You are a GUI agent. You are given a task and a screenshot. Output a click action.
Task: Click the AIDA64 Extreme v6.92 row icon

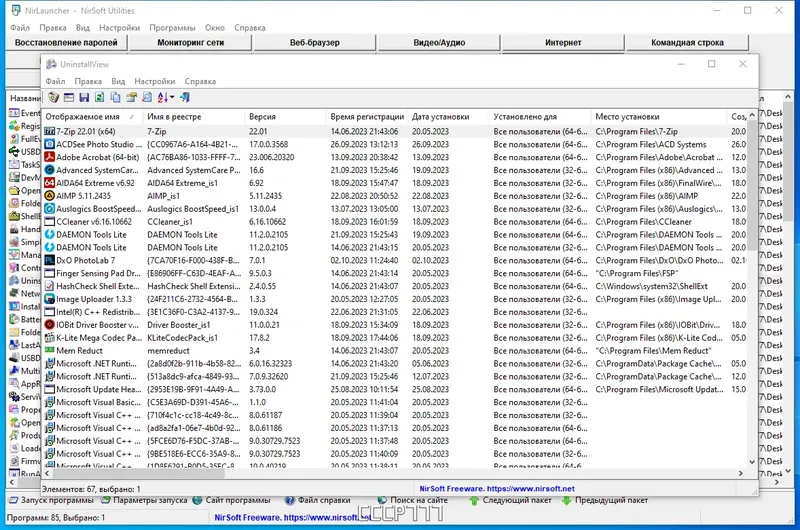pyautogui.click(x=49, y=183)
